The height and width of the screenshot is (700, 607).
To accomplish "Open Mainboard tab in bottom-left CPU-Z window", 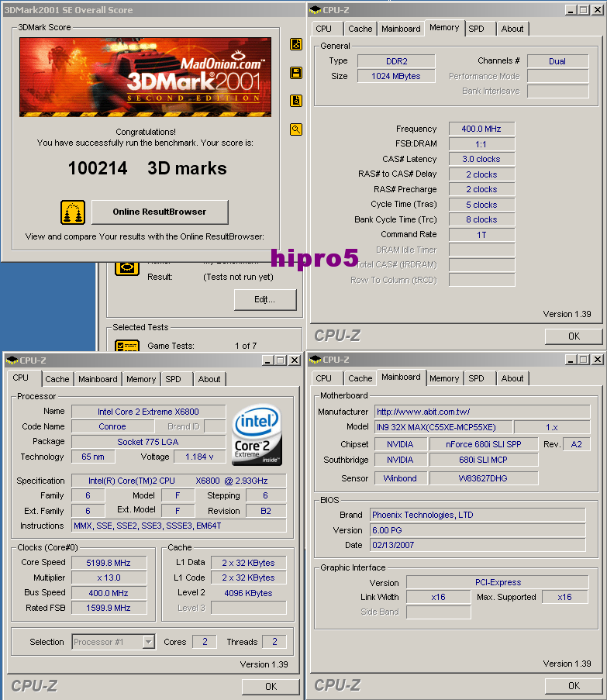I will [x=98, y=379].
